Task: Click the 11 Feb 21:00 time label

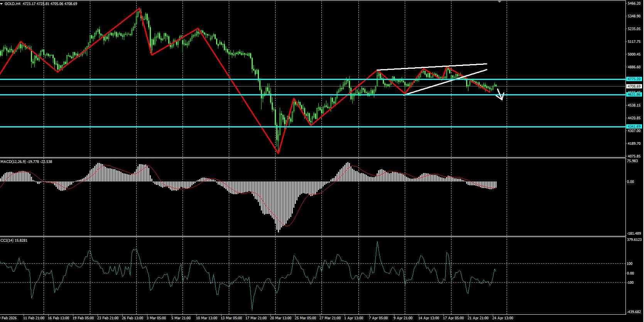Action: pyautogui.click(x=35, y=319)
